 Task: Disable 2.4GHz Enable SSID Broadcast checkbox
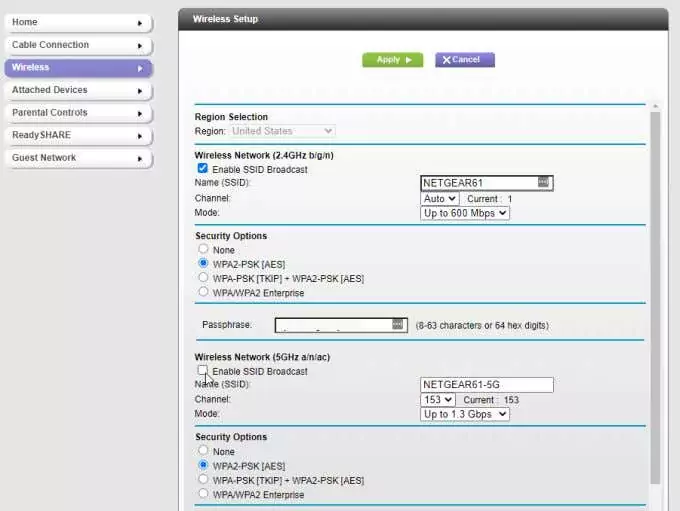(x=203, y=169)
